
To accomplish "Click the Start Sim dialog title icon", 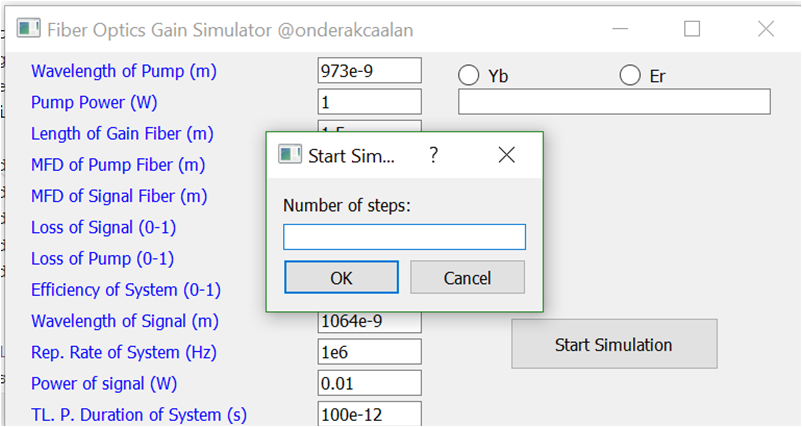I will tap(289, 154).
